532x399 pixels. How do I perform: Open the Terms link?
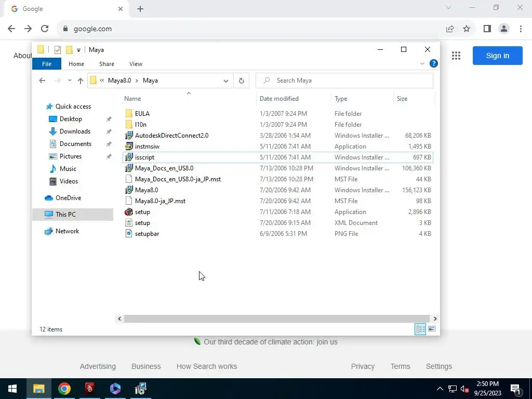click(400, 366)
